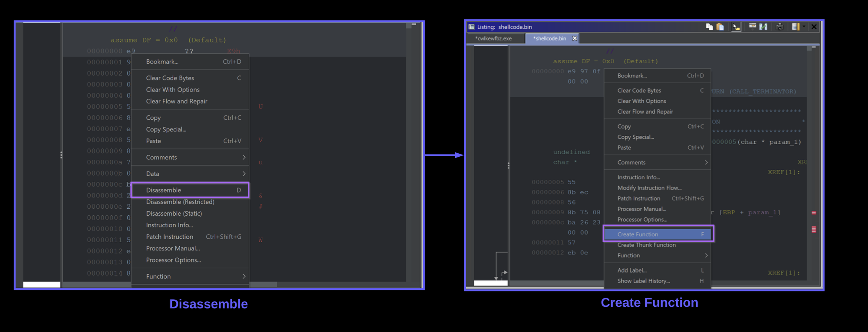The image size is (868, 332).
Task: Choose Paste in menu containing Create Function
Action: [658, 148]
